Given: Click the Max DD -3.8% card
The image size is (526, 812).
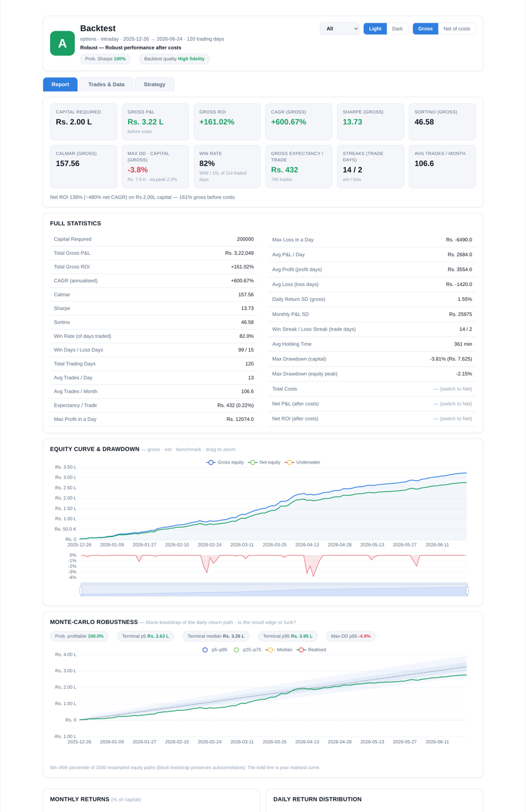Looking at the screenshot, I should 155,167.
